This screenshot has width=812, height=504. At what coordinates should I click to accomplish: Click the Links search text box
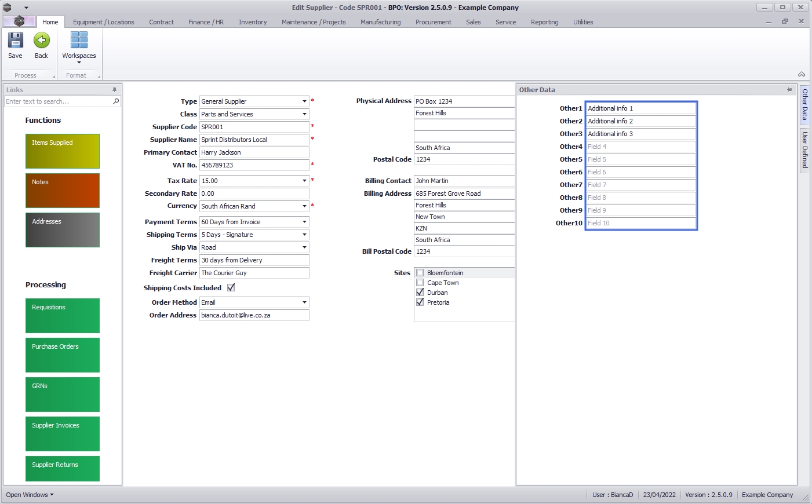coord(58,101)
